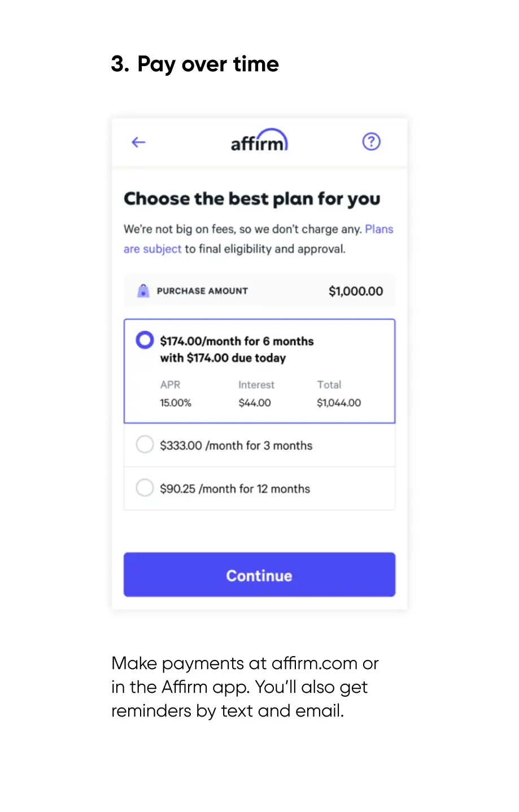Click the "$90.25 /month for 12 months" label
Screen dimensions: 519x812
235,489
